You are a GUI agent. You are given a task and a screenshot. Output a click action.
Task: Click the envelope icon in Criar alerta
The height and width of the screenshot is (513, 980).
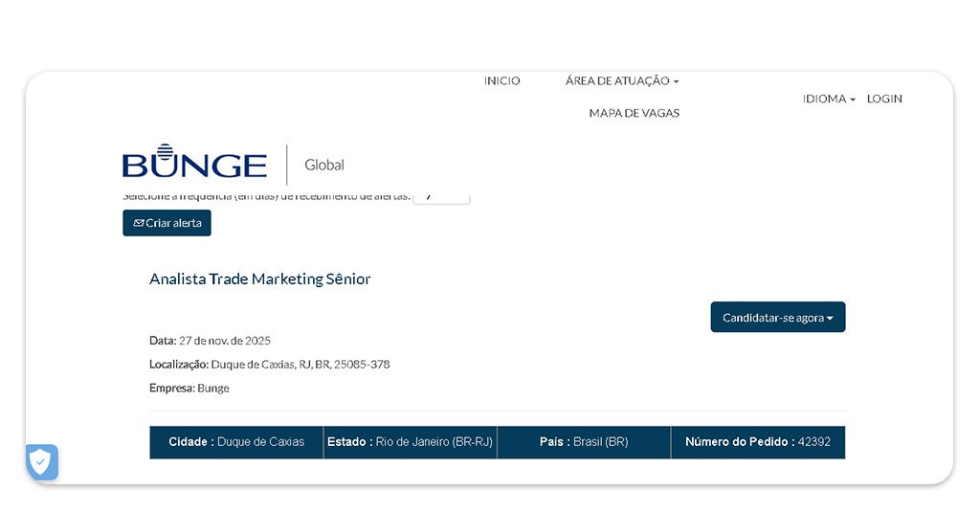(x=139, y=223)
